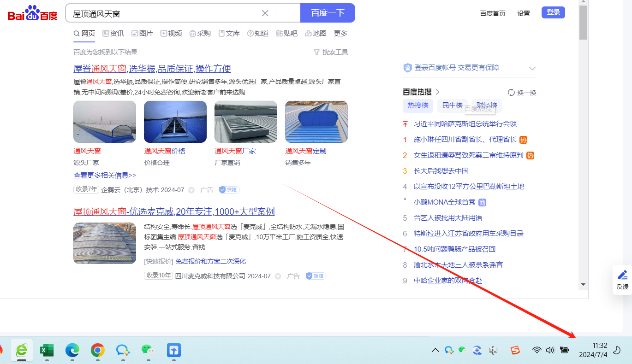Image resolution: width=632 pixels, height=364 pixels.
Task: Click the 换一换 refresh icon
Action: tap(511, 92)
